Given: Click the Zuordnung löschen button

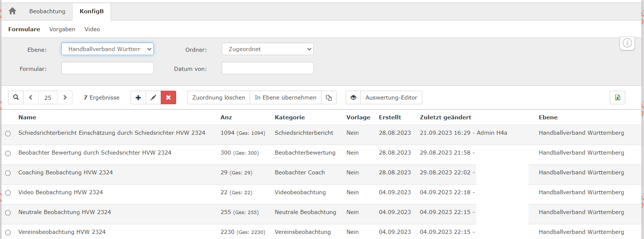Looking at the screenshot, I should 218,97.
